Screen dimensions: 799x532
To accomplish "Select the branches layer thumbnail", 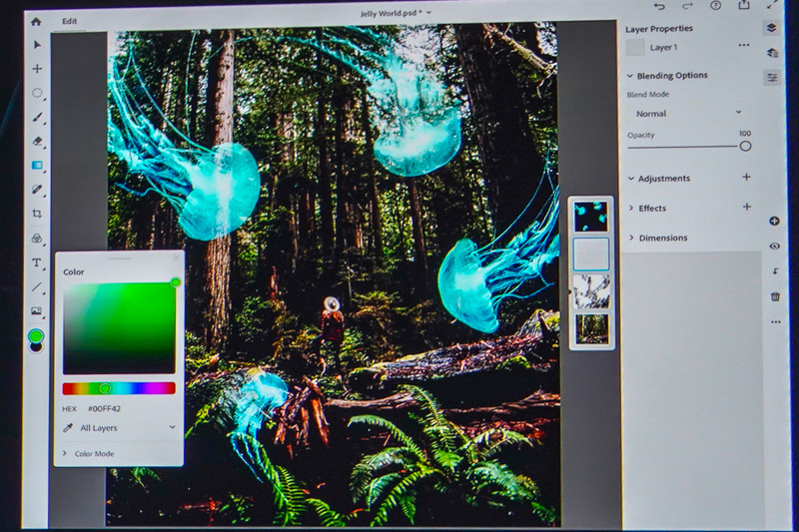I will (x=591, y=291).
